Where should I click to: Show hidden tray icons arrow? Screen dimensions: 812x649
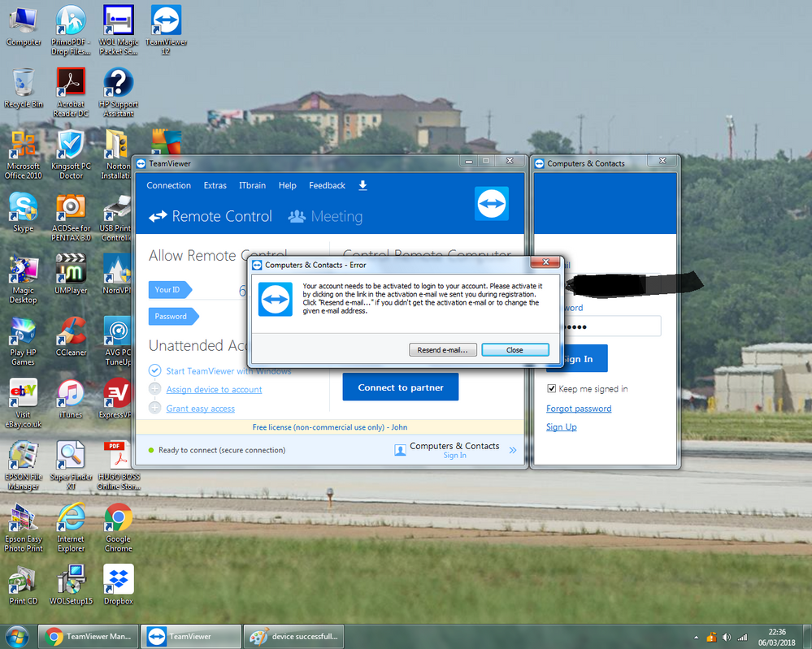click(696, 637)
